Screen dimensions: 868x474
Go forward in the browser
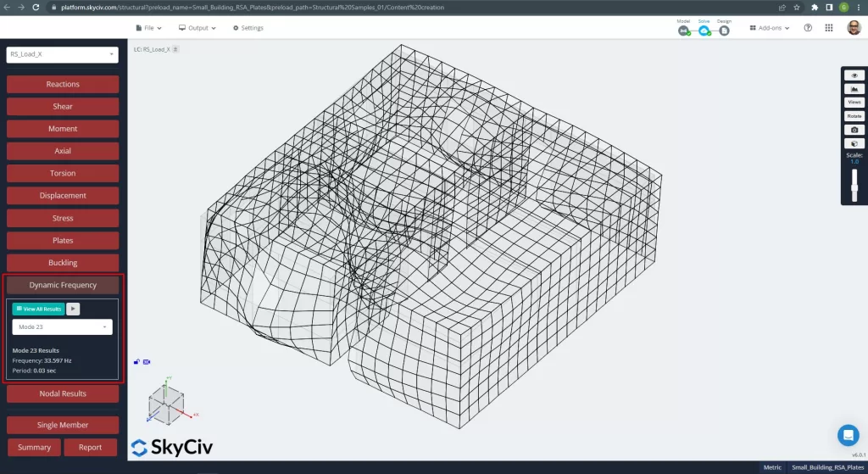point(21,7)
